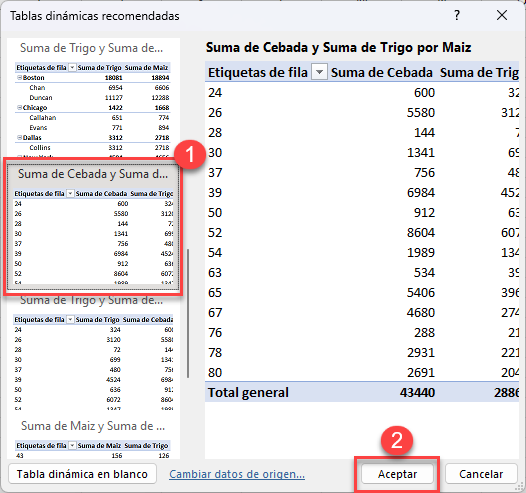Click the thumbnail list scrollbar
The image size is (526, 493).
tap(188, 314)
